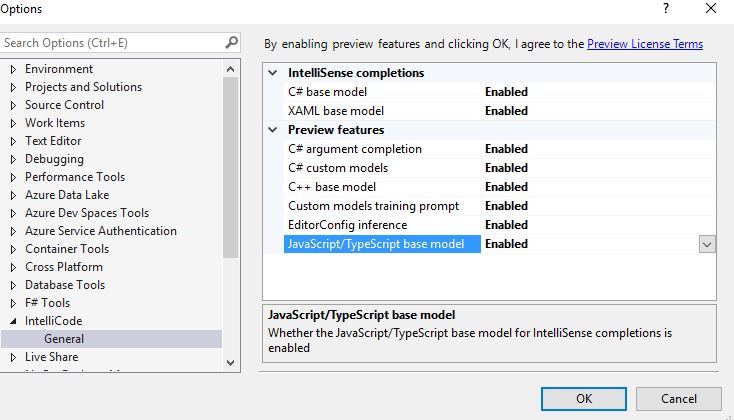Collapse the IntelliCode tree node
Screen dimensions: 734x420
point(13,321)
